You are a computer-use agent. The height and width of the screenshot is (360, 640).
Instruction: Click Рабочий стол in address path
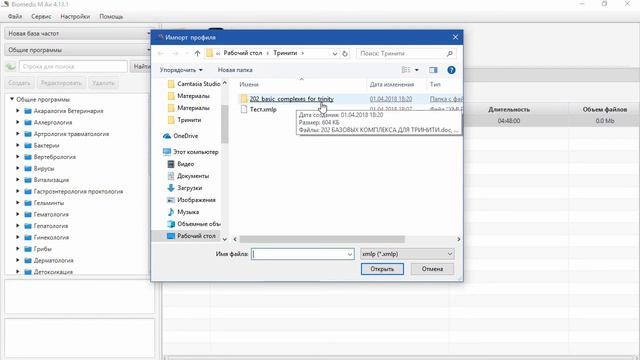pyautogui.click(x=243, y=53)
